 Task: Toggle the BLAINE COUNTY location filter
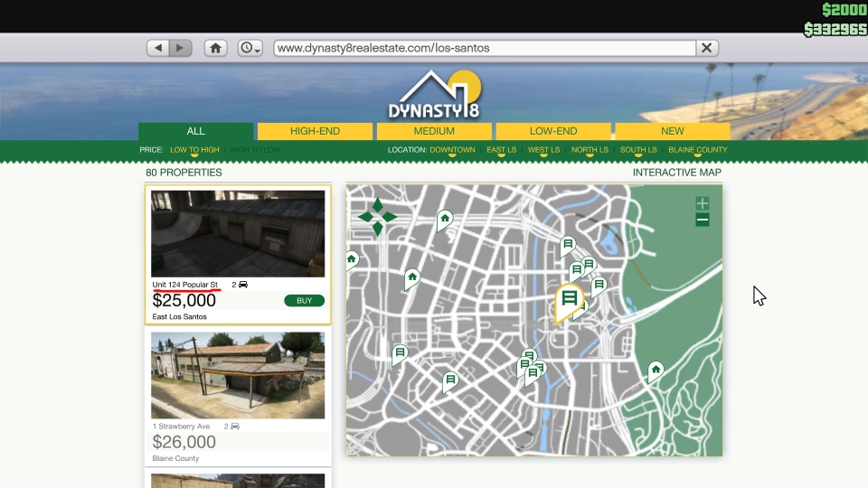click(x=697, y=150)
